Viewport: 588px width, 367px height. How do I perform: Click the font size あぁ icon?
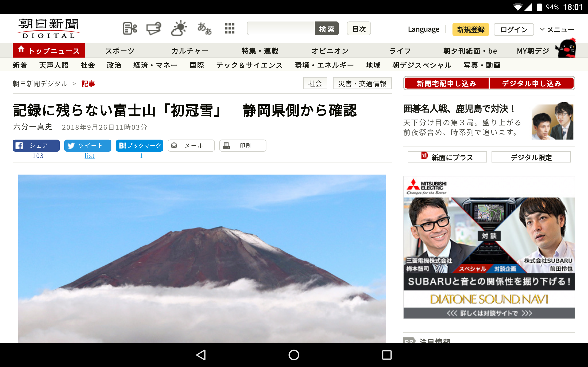(204, 29)
